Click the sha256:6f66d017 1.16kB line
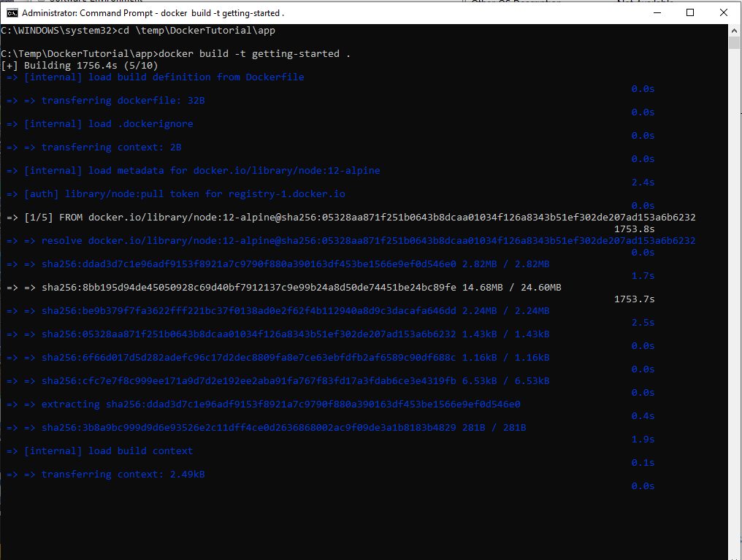The width and height of the screenshot is (742, 560). coord(278,358)
